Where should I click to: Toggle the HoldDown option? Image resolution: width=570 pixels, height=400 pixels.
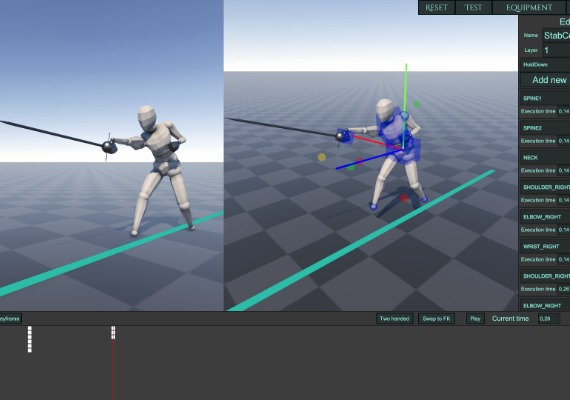pos(545,65)
